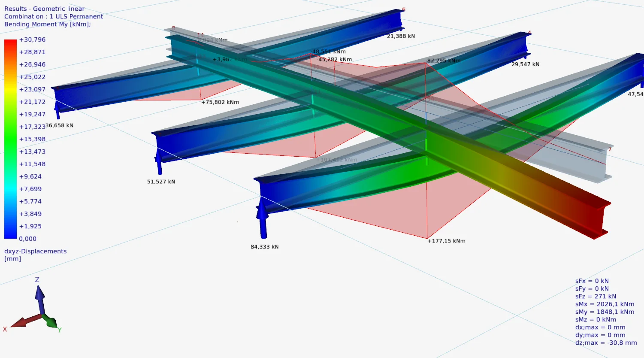The width and height of the screenshot is (644, 358).
Task: Click the 36,658 kN reaction label
Action: click(x=59, y=125)
